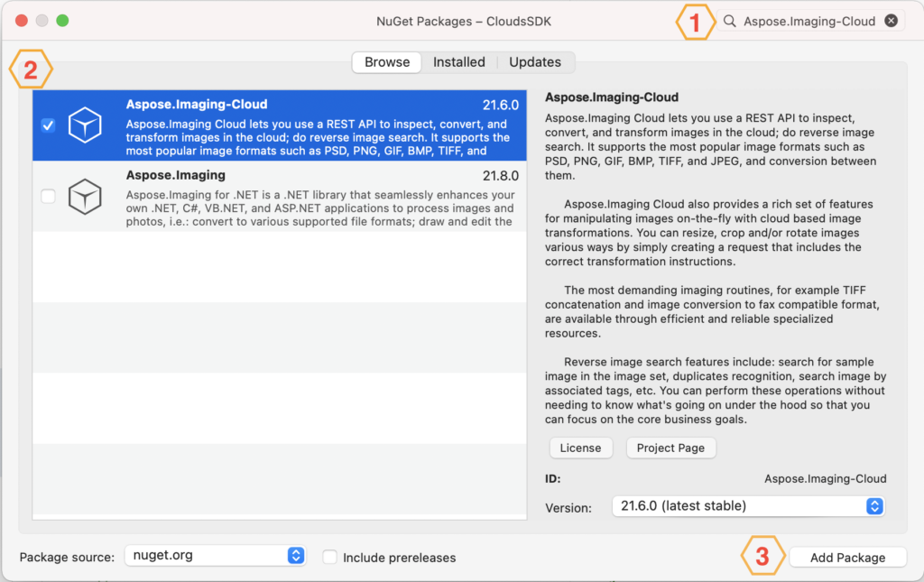924x582 pixels.
Task: Click version number 21.6.0 in package list
Action: tap(500, 105)
